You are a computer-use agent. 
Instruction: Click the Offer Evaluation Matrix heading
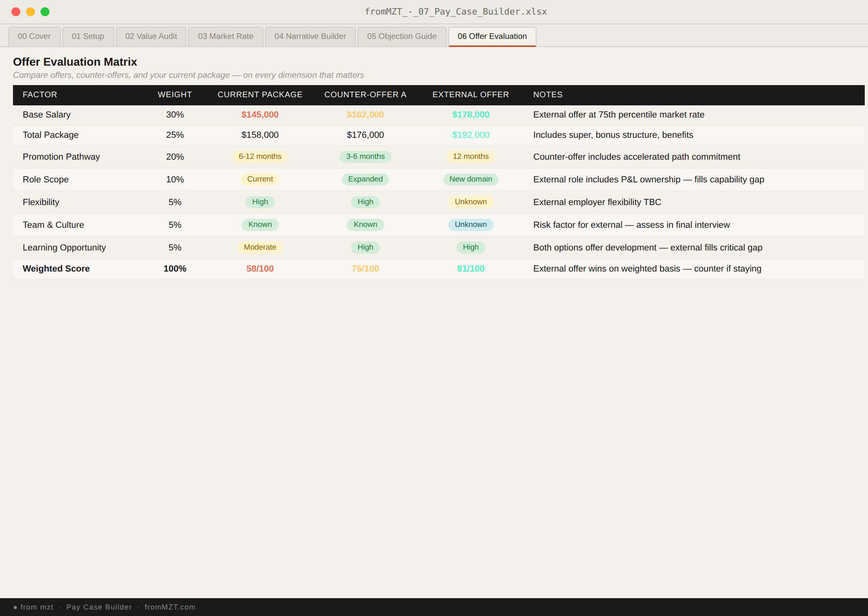pyautogui.click(x=75, y=62)
